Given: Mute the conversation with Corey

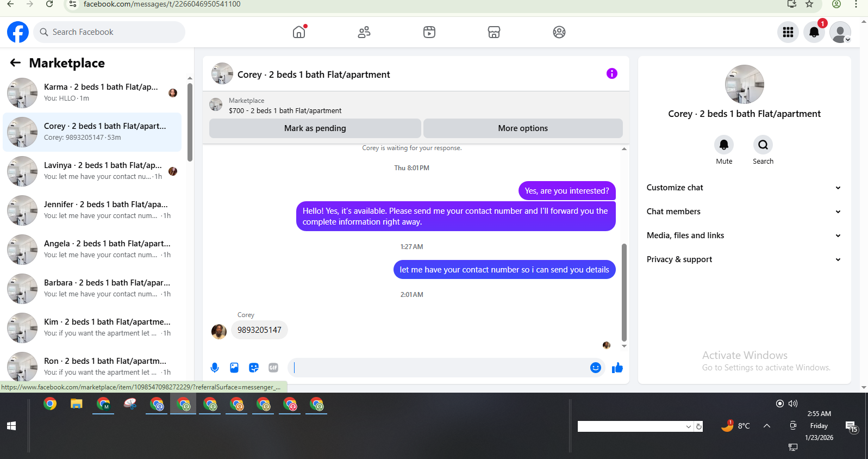Looking at the screenshot, I should [x=724, y=145].
